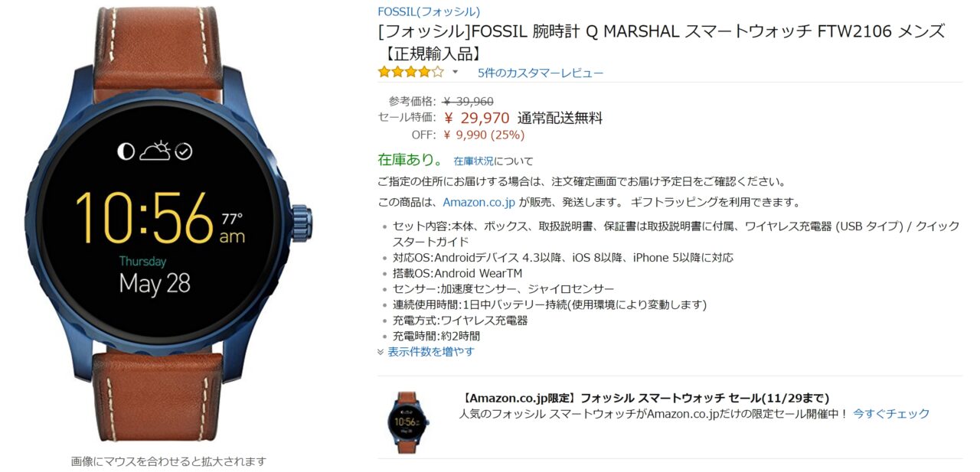
Task: Expand 表示件数を増やす to show more details
Action: coord(431,351)
